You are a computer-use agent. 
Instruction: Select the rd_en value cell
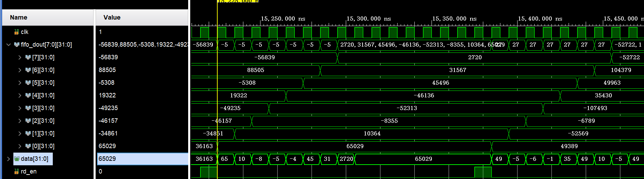point(142,171)
